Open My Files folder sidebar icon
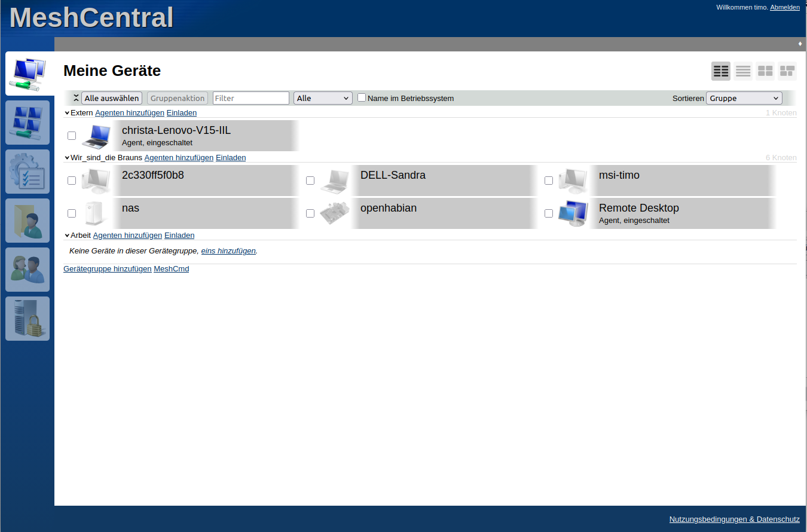 [27, 221]
